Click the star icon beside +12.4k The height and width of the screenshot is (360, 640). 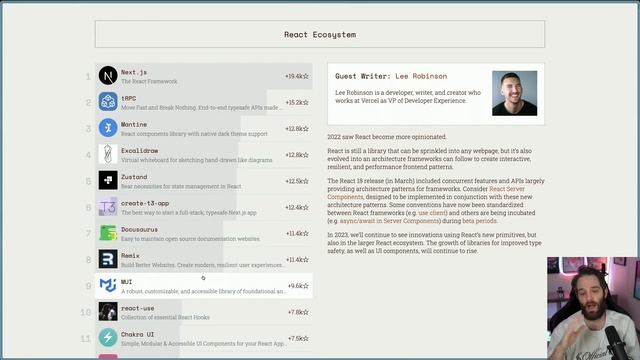pos(306,207)
